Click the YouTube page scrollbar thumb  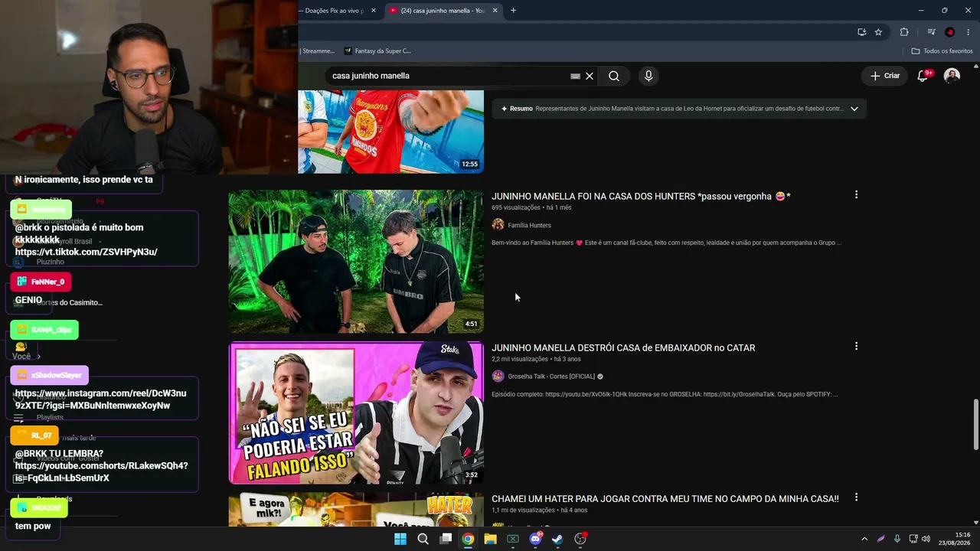pos(975,424)
